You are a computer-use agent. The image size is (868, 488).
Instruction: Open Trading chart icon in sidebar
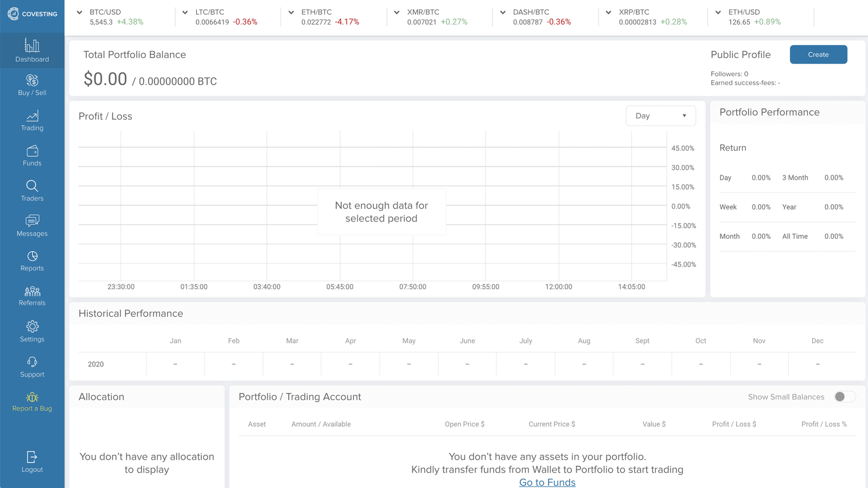[32, 116]
